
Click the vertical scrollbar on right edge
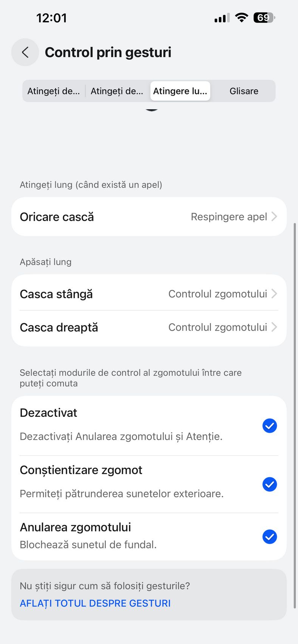tap(295, 416)
